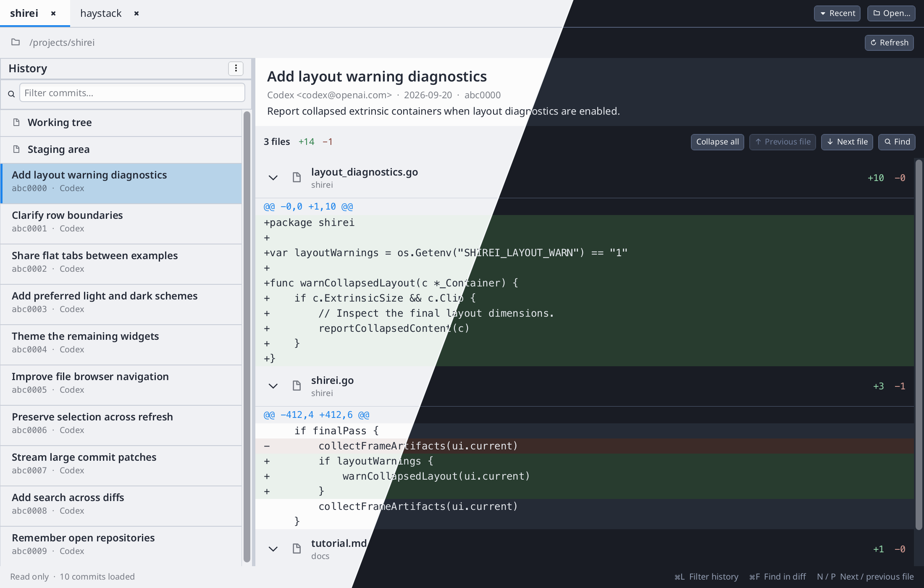Screen dimensions: 924x588
Task: Select commit Improve file browser navigation
Action: point(121,385)
